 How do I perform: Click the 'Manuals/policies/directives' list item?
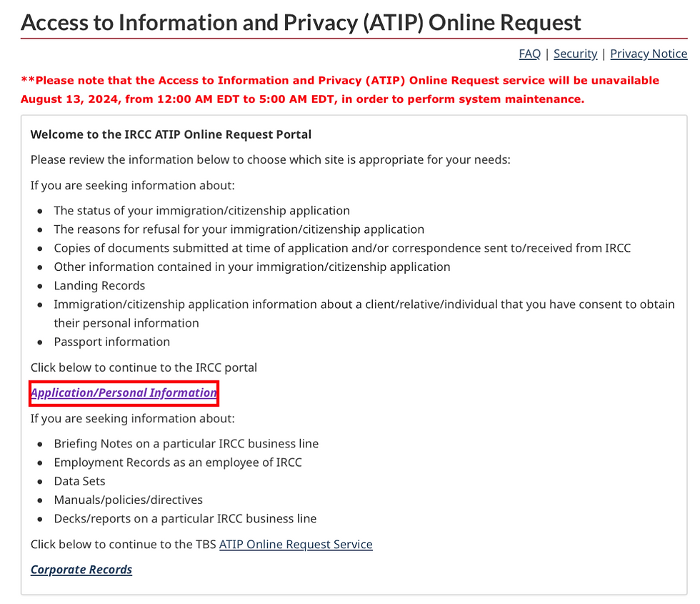(x=128, y=500)
